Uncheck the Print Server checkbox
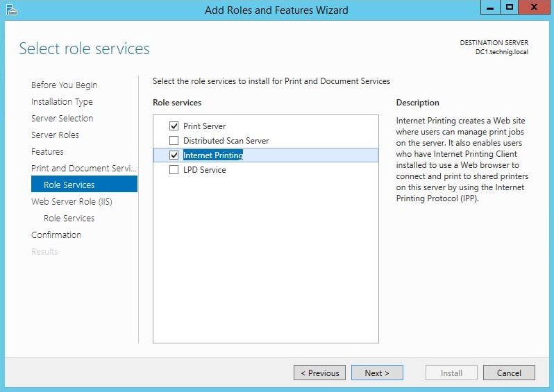 tap(174, 126)
